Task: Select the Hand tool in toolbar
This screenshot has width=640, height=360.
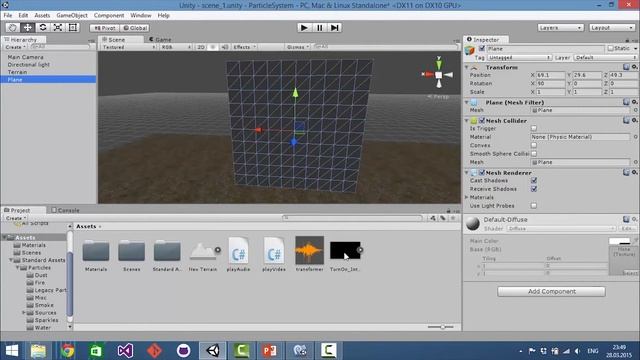Action: (x=12, y=27)
